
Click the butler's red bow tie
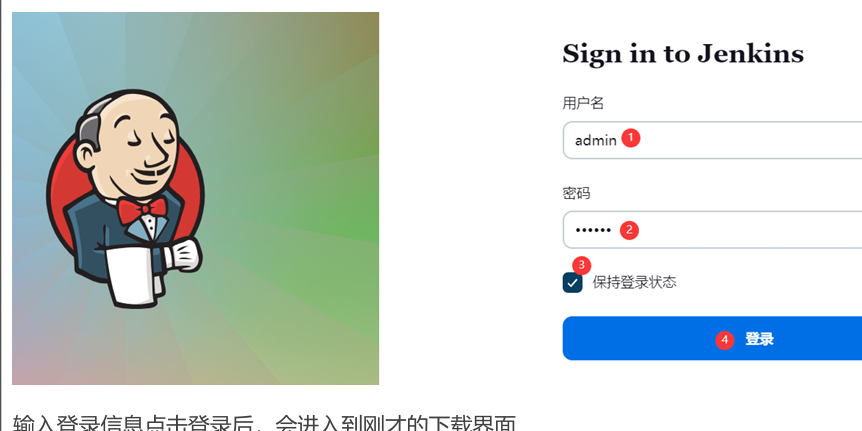pyautogui.click(x=142, y=210)
